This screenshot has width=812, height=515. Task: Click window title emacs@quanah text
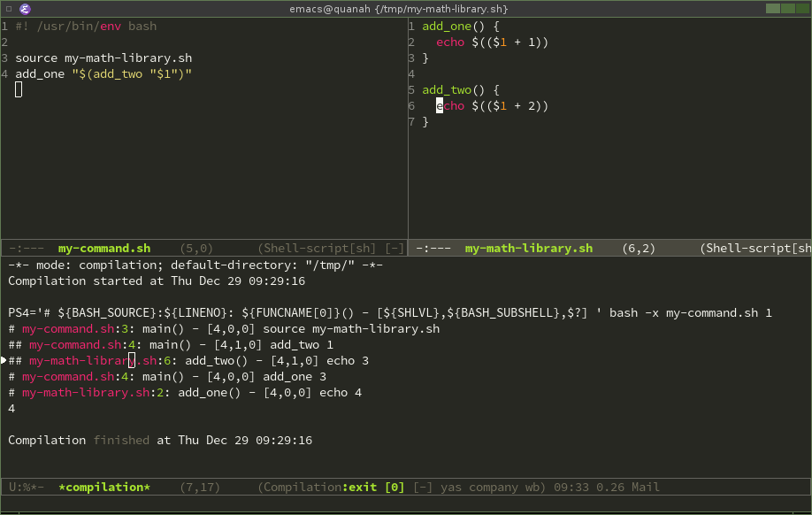pyautogui.click(x=398, y=9)
